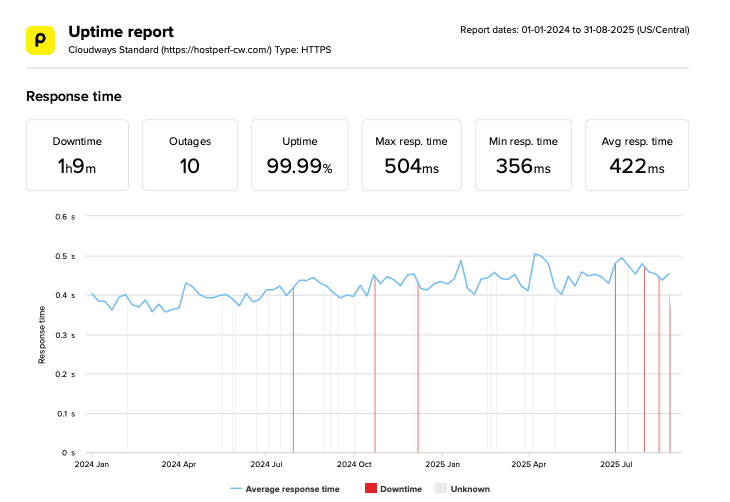Select the Uptime 99.99% stat card
The width and height of the screenshot is (730, 502).
pos(299,155)
